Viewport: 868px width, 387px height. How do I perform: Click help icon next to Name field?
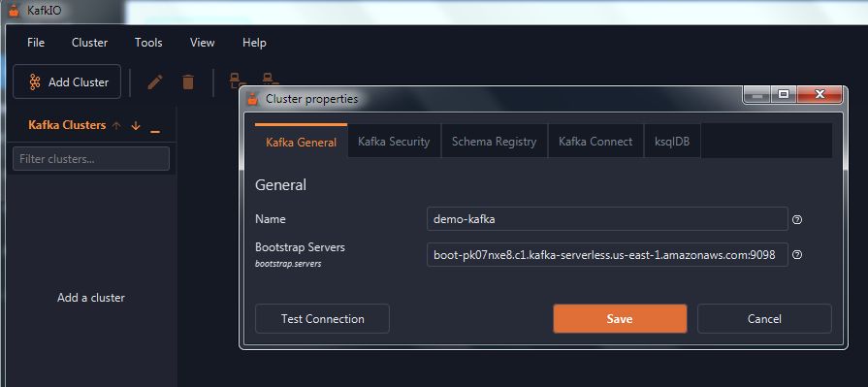point(797,220)
